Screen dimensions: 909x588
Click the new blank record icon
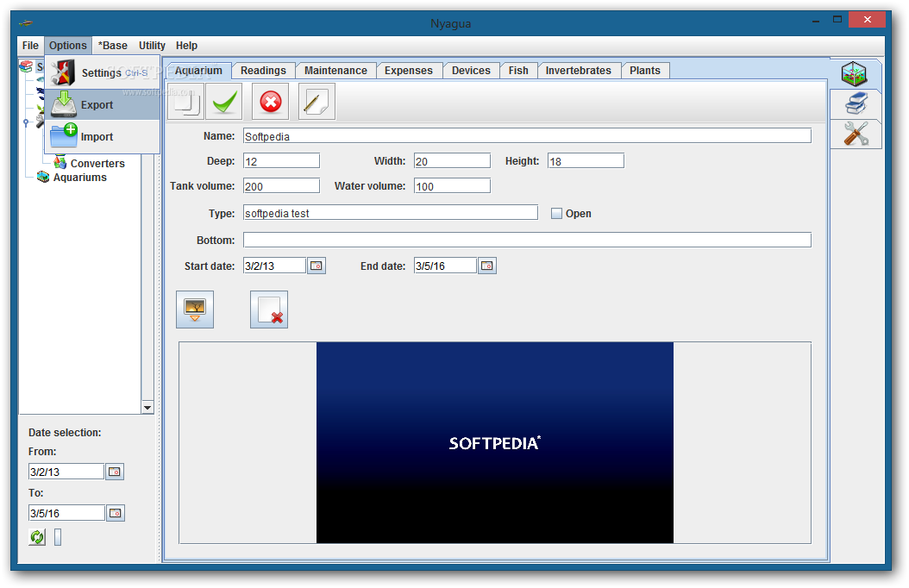pyautogui.click(x=186, y=102)
